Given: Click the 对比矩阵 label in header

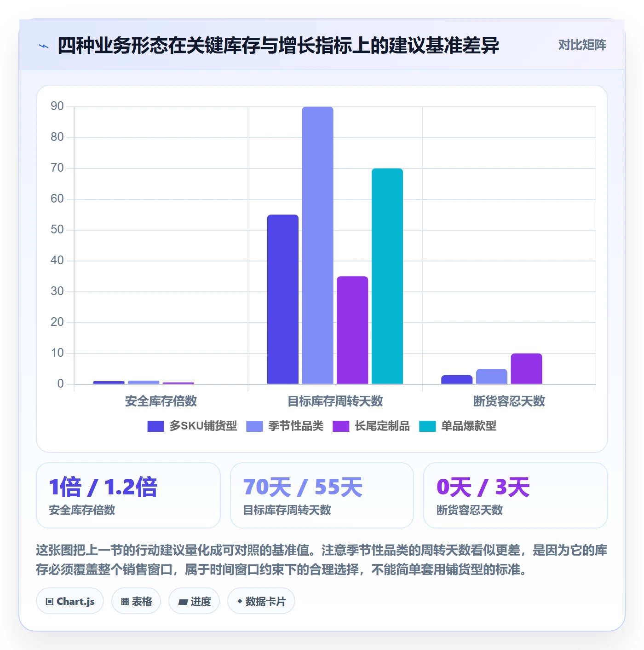Looking at the screenshot, I should pos(582,45).
